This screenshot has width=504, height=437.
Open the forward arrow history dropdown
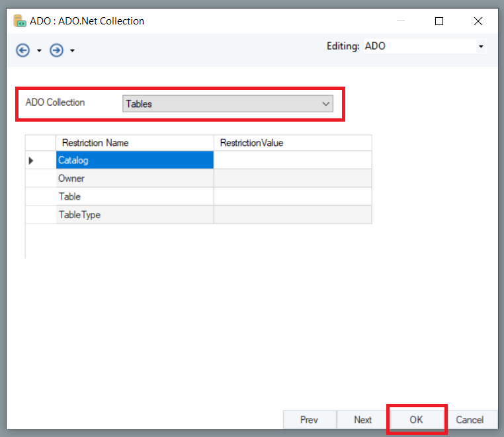point(72,51)
